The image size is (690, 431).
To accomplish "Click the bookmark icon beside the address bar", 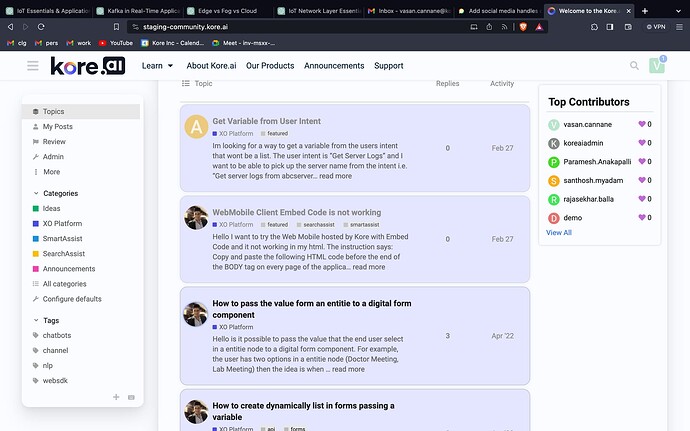I will pos(116,27).
